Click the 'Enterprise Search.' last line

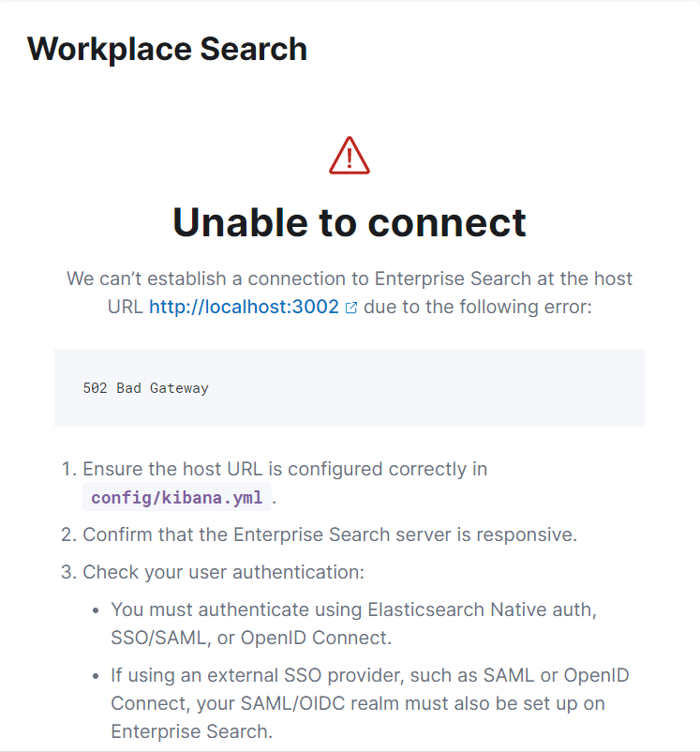coord(192,731)
